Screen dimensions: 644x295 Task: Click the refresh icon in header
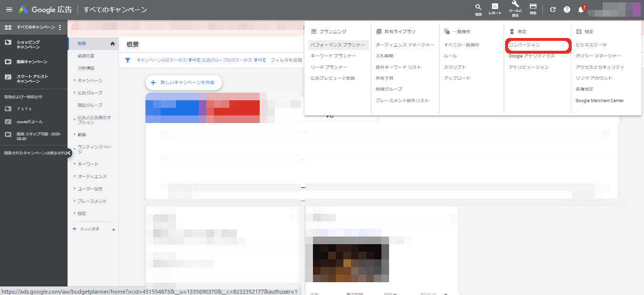pyautogui.click(x=553, y=10)
